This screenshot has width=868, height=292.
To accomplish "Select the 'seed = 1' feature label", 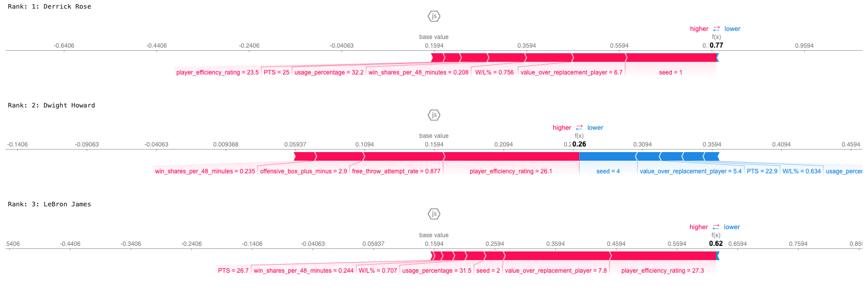I will point(670,72).
